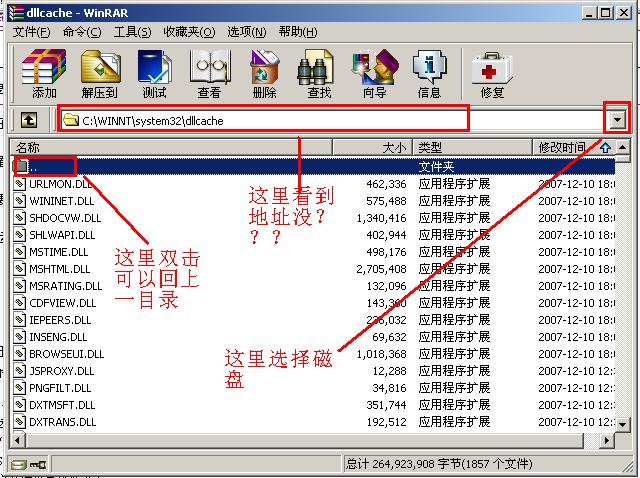Click the WinRAR title bar app icon
Screen dimensions: 640x478
coord(16,12)
